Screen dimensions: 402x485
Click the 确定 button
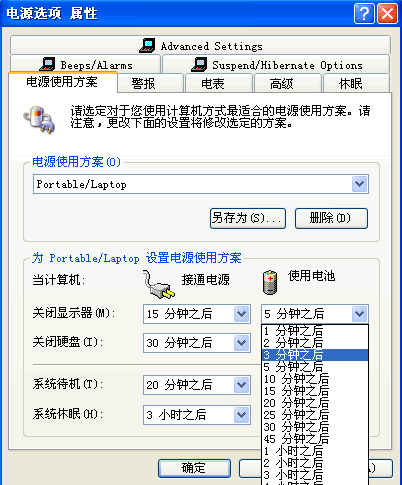pos(194,468)
